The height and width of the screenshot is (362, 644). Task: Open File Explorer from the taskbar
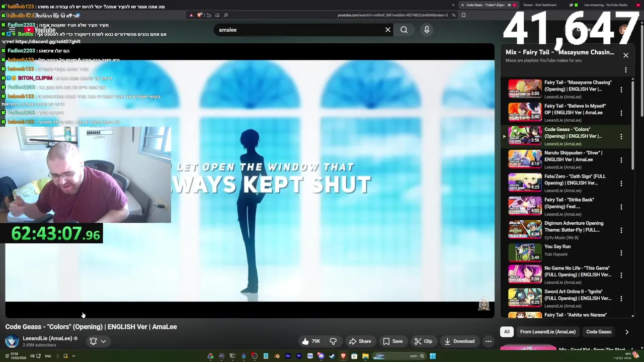[365, 356]
